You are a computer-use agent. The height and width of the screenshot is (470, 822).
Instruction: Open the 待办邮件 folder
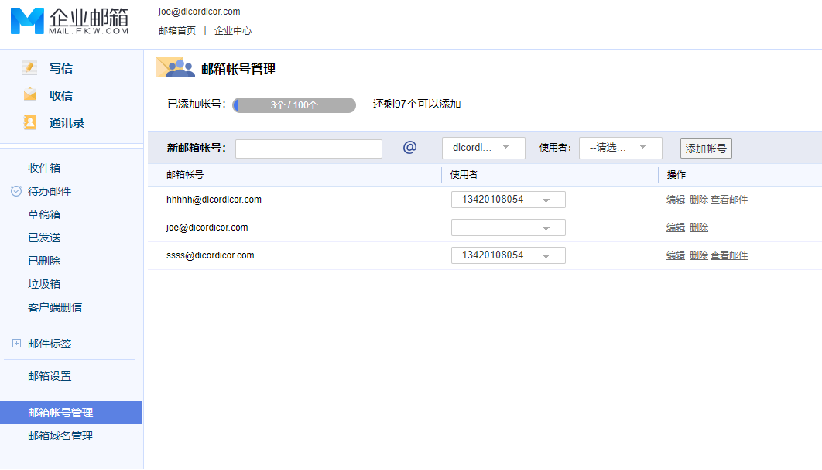pos(50,192)
